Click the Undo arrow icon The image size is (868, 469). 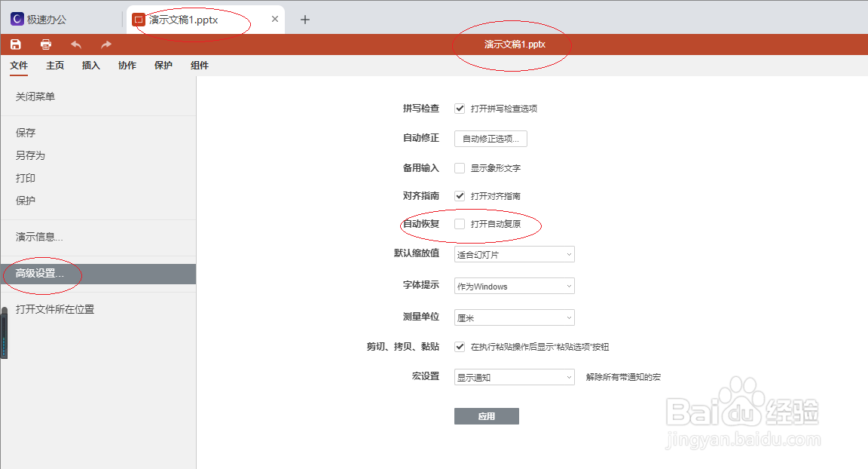(75, 44)
